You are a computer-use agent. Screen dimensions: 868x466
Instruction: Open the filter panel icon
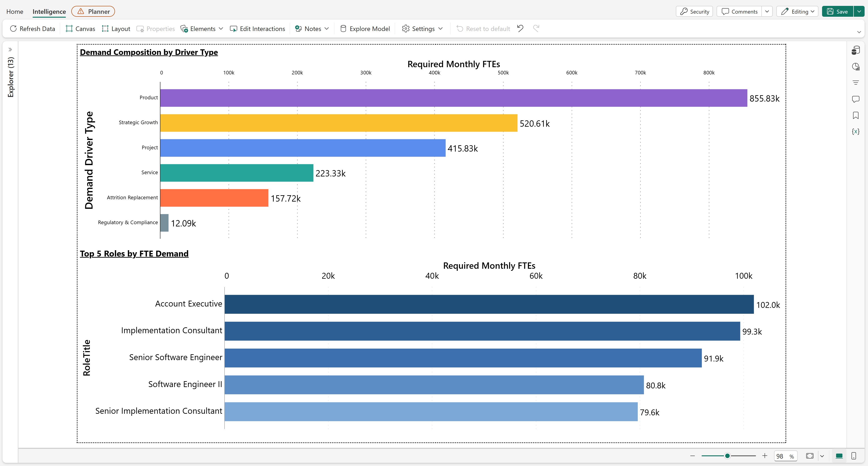tap(856, 83)
